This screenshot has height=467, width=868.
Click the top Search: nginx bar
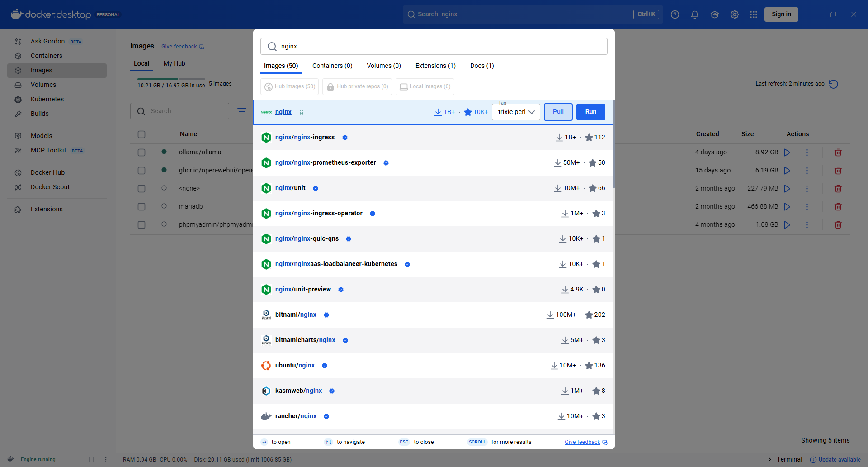[x=533, y=14]
